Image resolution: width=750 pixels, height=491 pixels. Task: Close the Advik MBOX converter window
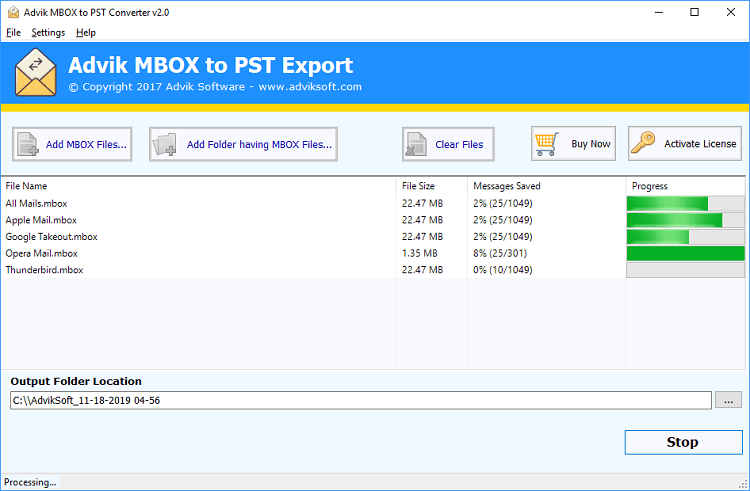pyautogui.click(x=731, y=12)
